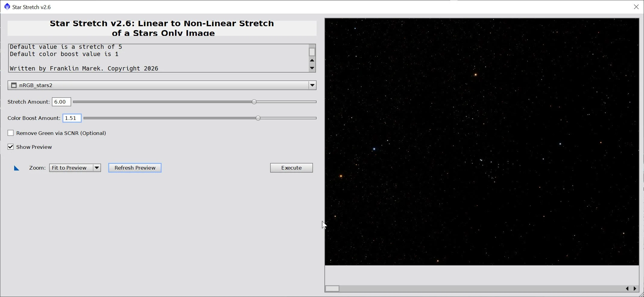The width and height of the screenshot is (644, 297).
Task: Click the Color Boost Amount slider handle
Action: click(258, 118)
